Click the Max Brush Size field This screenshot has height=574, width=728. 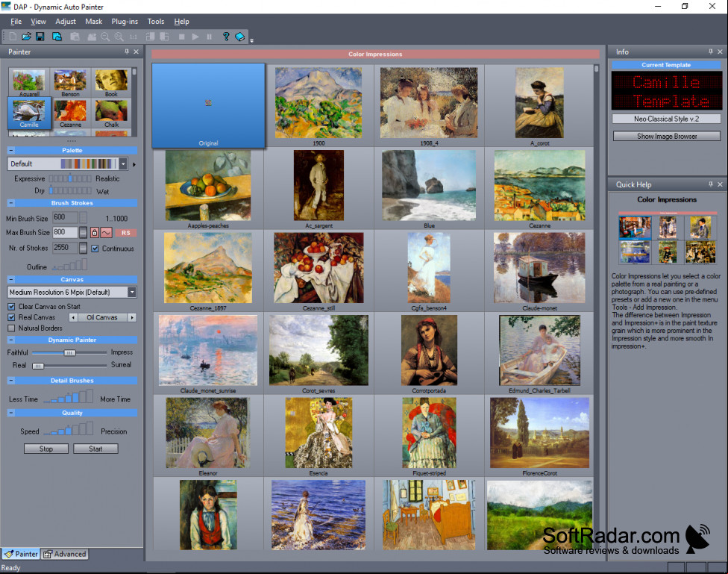click(65, 232)
